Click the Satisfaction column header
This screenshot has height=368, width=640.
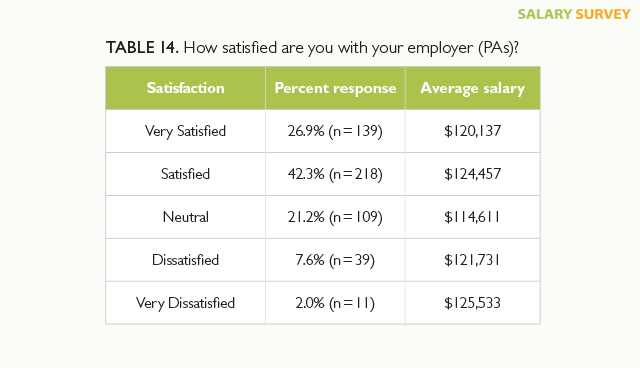[185, 88]
